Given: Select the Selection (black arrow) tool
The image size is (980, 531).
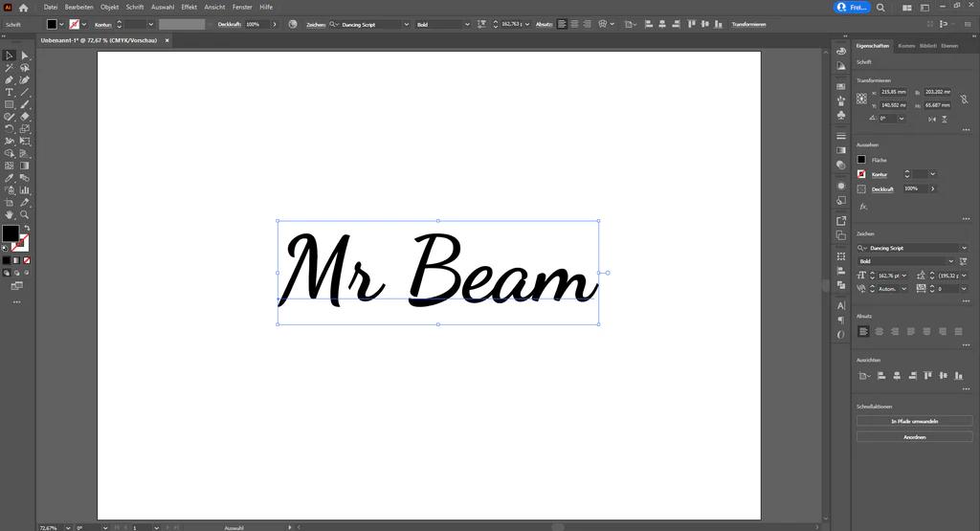Looking at the screenshot, I should 10,55.
